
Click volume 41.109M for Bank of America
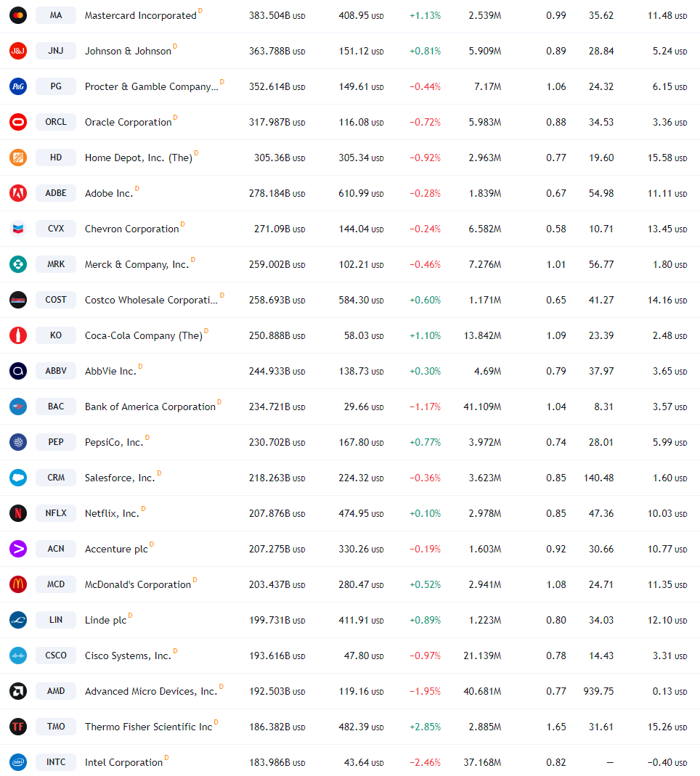pyautogui.click(x=483, y=407)
